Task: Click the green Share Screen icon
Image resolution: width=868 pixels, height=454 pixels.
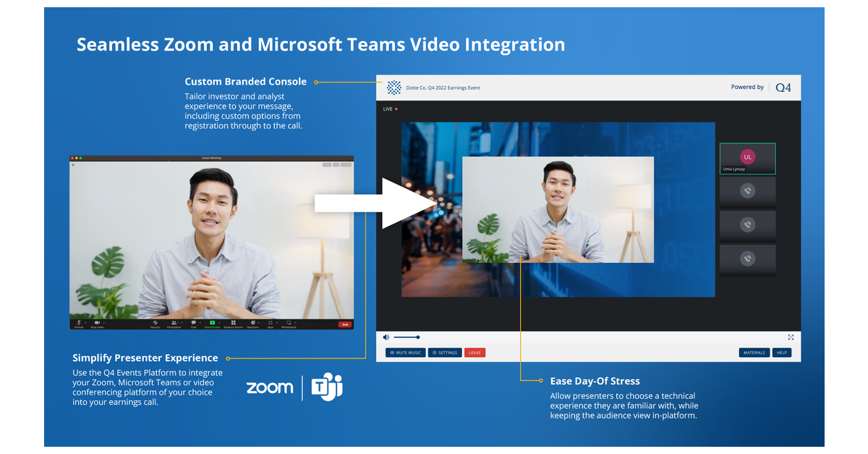Action: click(x=212, y=322)
